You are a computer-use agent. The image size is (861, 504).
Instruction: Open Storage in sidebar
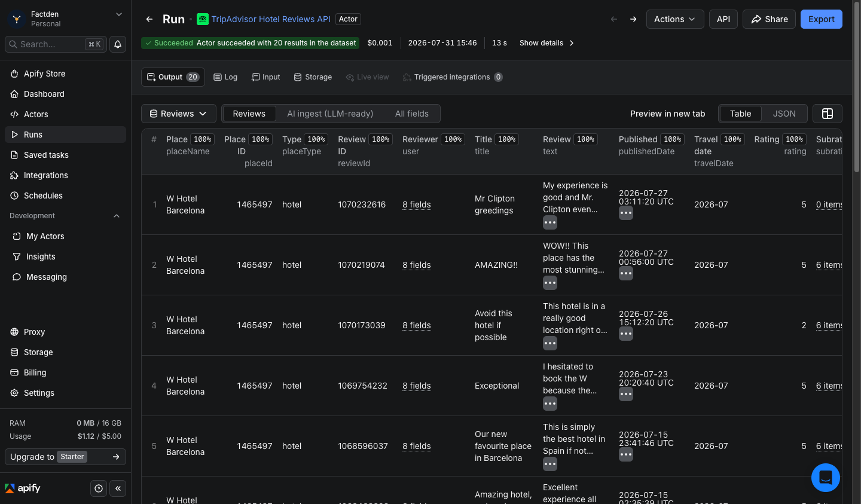[x=66, y=352]
